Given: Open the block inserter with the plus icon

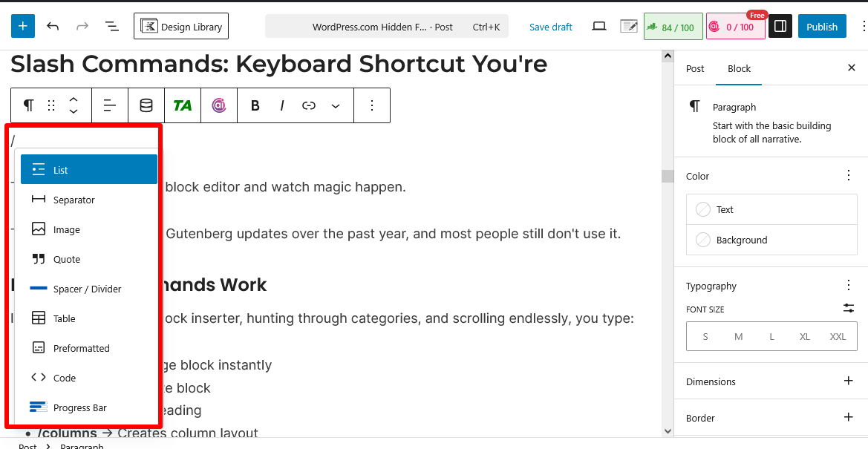Looking at the screenshot, I should pos(22,25).
